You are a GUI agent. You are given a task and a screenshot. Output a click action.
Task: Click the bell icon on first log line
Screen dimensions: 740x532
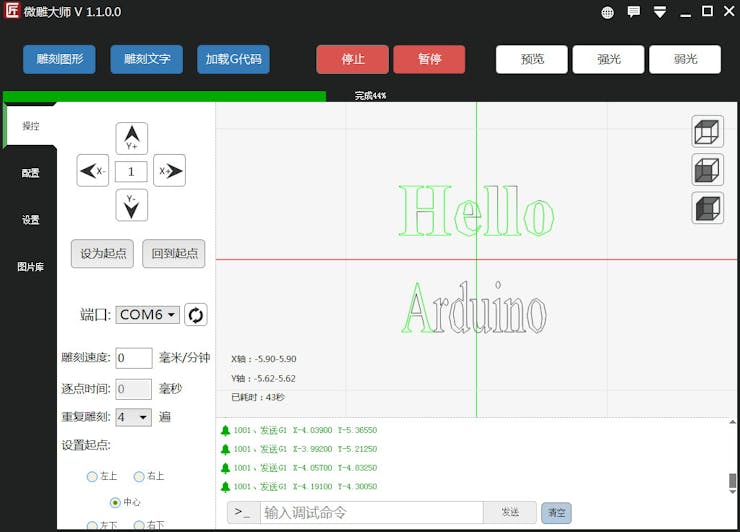coord(226,430)
